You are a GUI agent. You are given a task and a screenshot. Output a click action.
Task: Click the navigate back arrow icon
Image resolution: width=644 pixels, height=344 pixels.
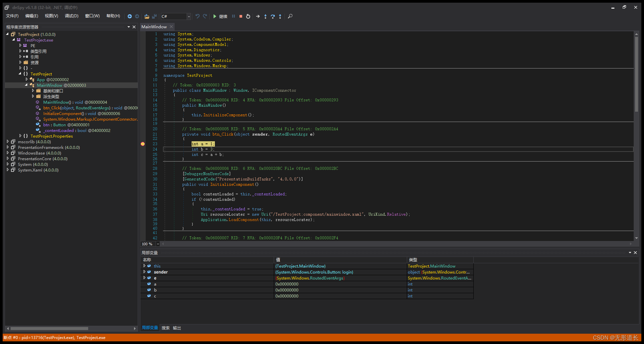[130, 16]
